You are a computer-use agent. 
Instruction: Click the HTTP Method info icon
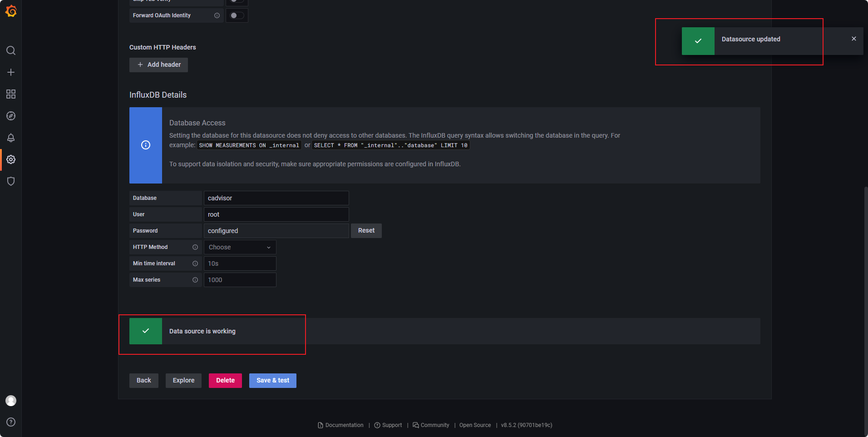point(195,247)
